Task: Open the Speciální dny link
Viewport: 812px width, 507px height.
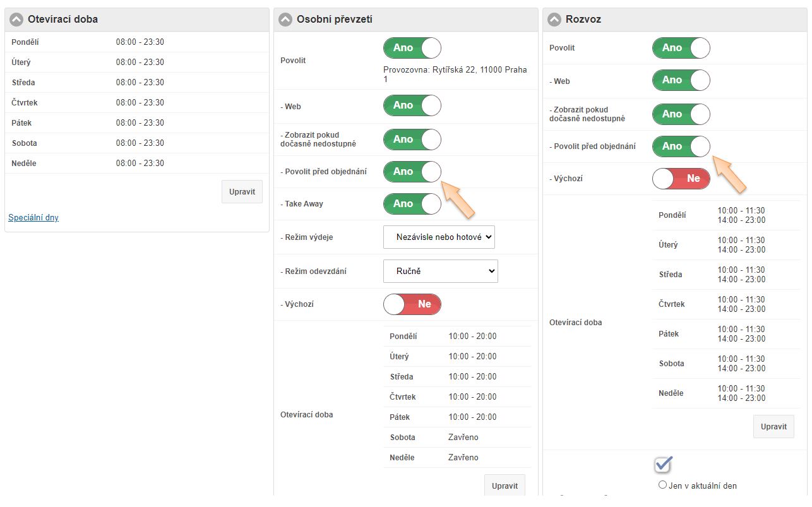Action: click(x=33, y=218)
